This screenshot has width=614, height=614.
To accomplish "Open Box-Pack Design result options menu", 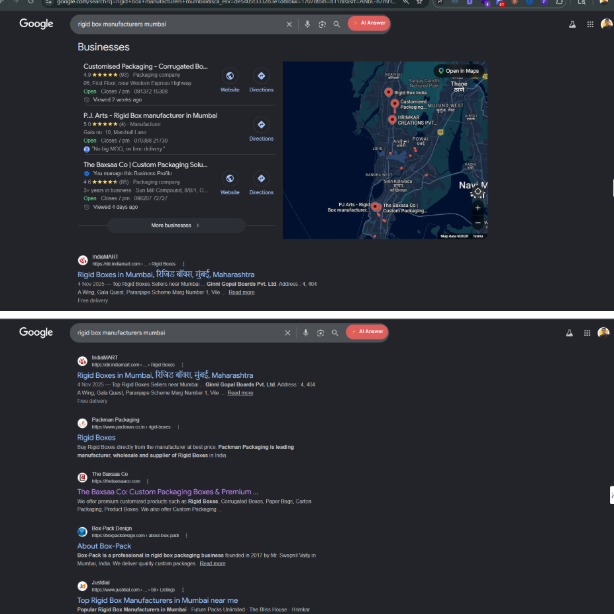I will (186, 535).
